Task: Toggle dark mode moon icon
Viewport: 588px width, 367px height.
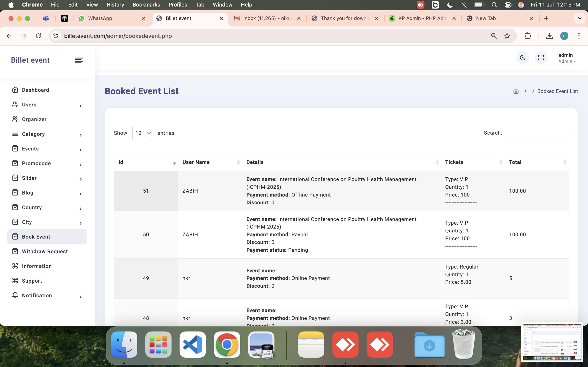Action: pos(522,58)
